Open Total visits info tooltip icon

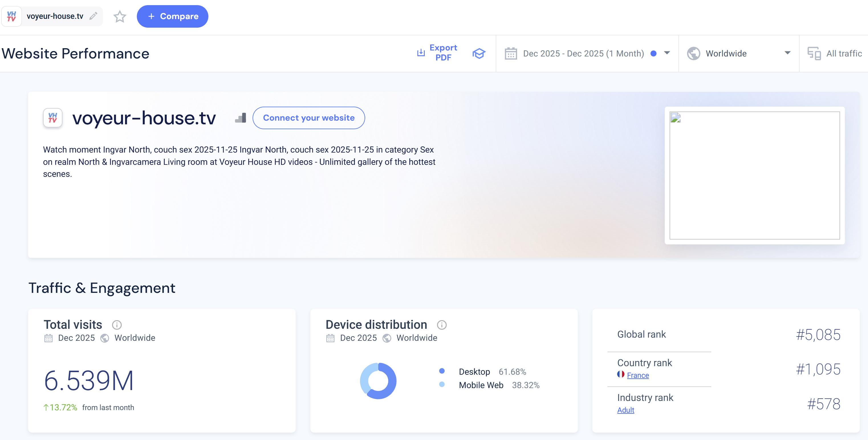point(117,325)
